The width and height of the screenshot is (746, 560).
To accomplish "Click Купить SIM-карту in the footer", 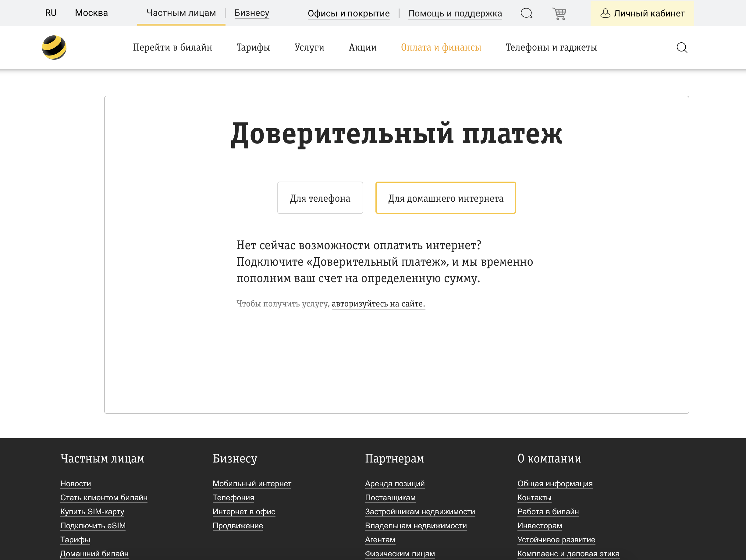I will [92, 512].
